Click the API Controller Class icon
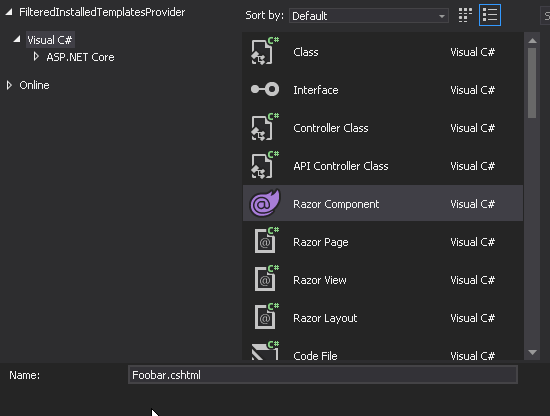 265,165
